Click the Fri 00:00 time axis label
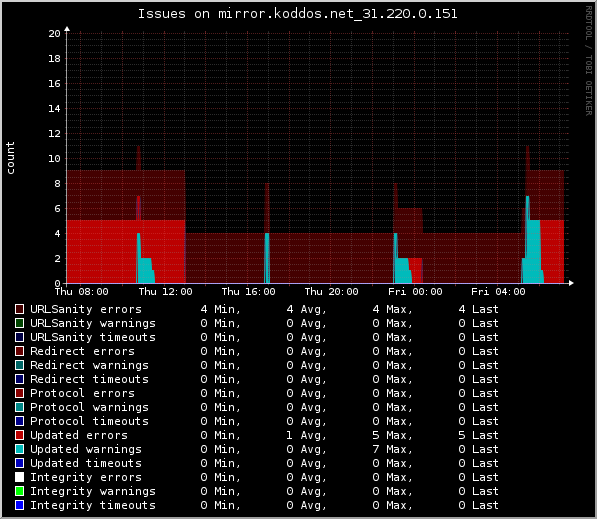 (x=415, y=292)
